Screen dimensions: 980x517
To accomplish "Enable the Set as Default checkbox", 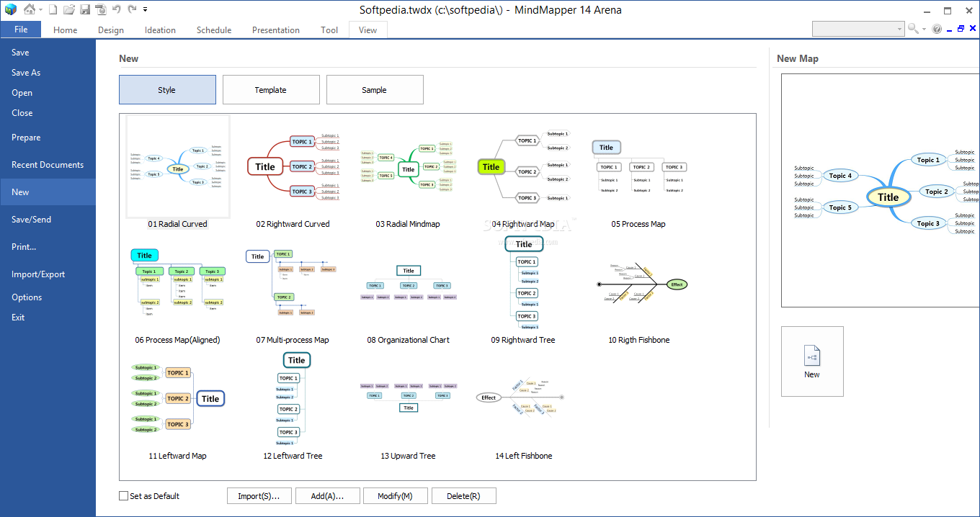I will [x=123, y=496].
